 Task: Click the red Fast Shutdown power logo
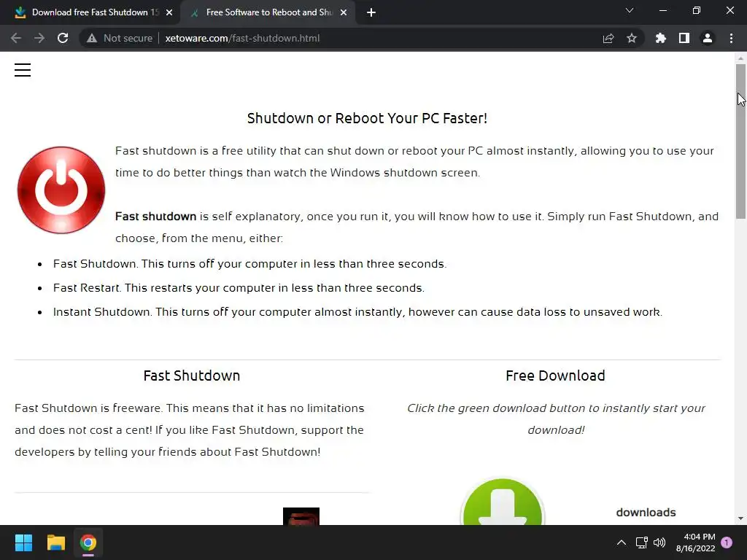[x=61, y=190]
